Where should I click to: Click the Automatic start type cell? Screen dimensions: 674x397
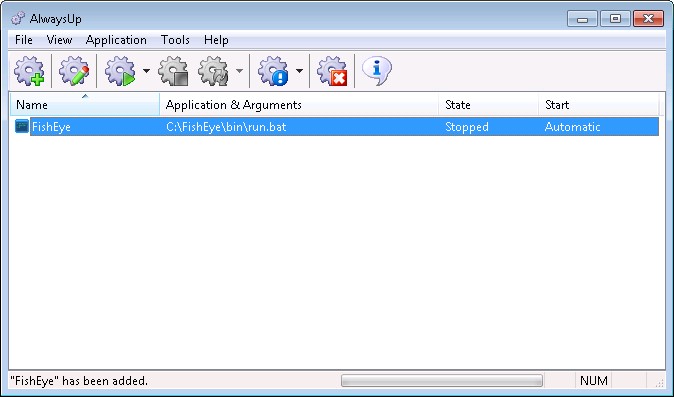(x=573, y=127)
